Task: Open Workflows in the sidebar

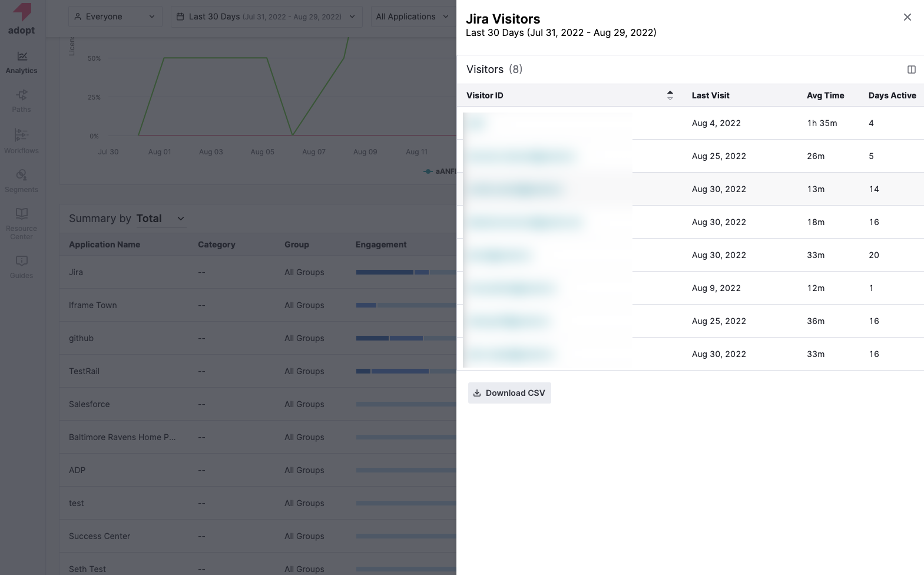Action: coord(22,141)
